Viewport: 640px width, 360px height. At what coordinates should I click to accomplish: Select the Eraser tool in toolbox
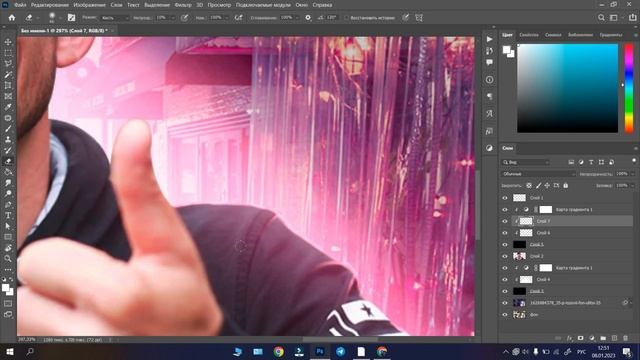(8, 161)
